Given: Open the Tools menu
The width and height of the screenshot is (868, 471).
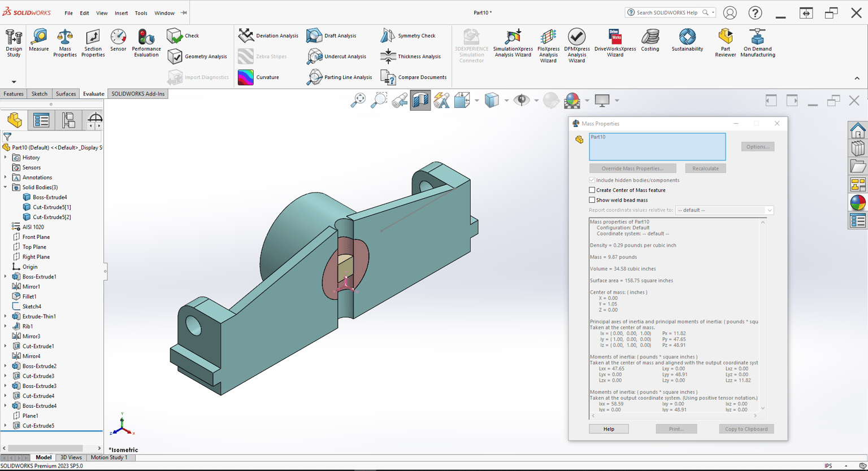Looking at the screenshot, I should (141, 13).
